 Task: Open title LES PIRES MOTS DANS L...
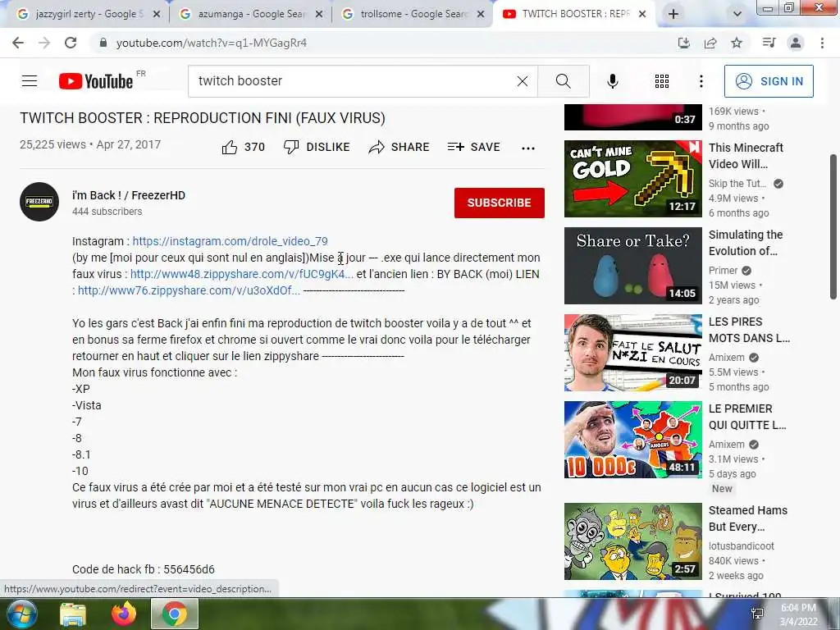coord(749,330)
